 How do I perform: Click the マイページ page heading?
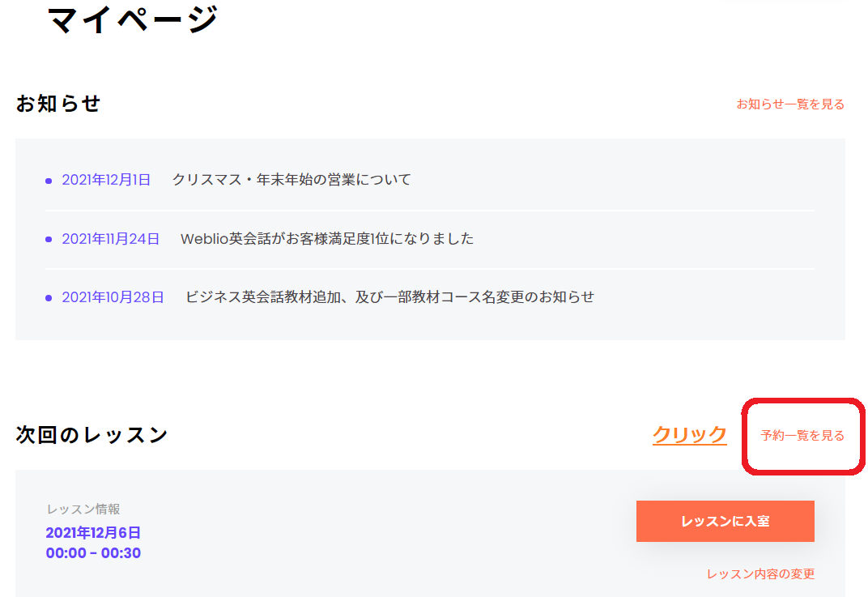[x=133, y=19]
